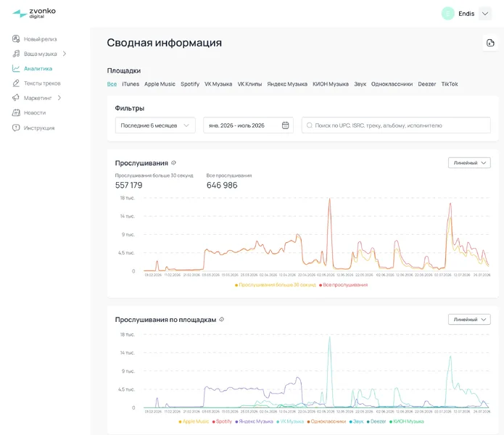Select the VK Клипы platform tab
This screenshot has height=435, width=504.
click(249, 84)
